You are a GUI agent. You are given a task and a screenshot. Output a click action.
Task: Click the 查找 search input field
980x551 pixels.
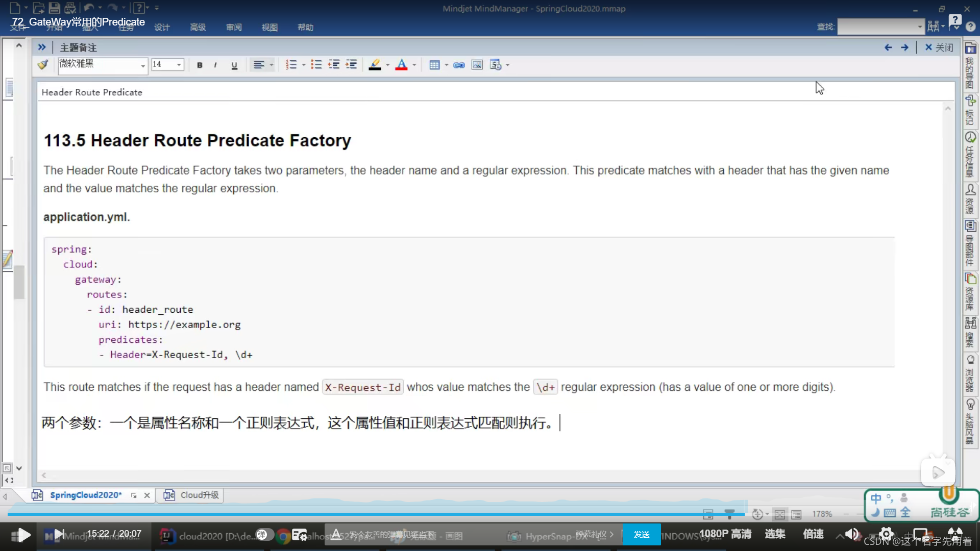877,27
